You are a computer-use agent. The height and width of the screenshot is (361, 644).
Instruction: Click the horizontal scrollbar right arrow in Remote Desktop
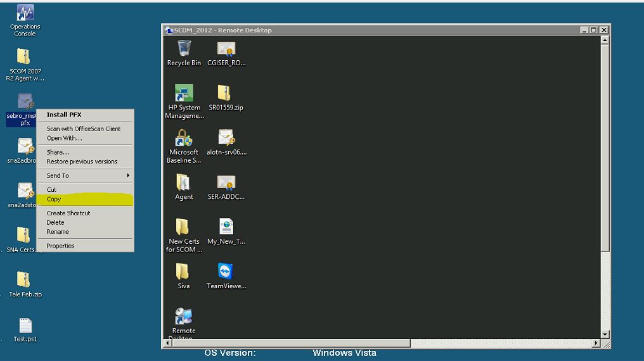596,343
